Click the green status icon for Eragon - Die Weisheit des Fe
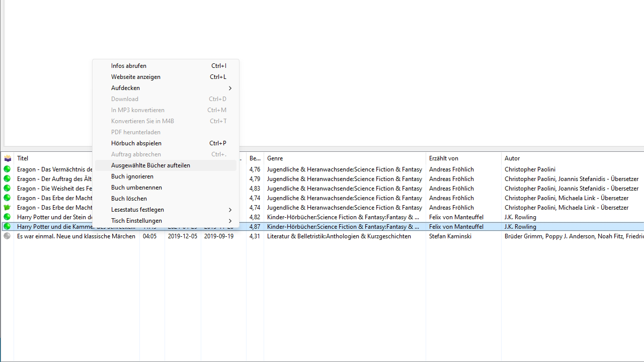The height and width of the screenshot is (362, 644). coord(7,189)
